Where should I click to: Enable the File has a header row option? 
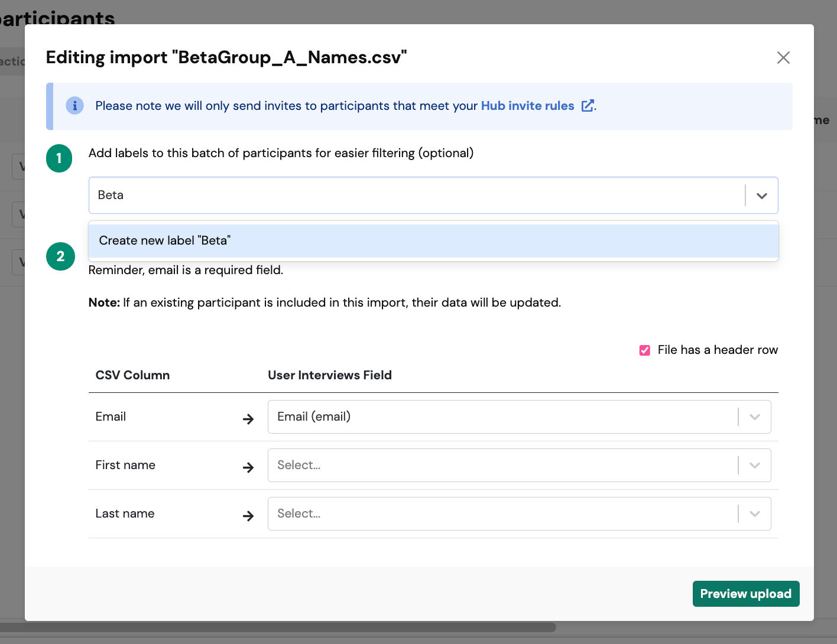click(x=644, y=350)
